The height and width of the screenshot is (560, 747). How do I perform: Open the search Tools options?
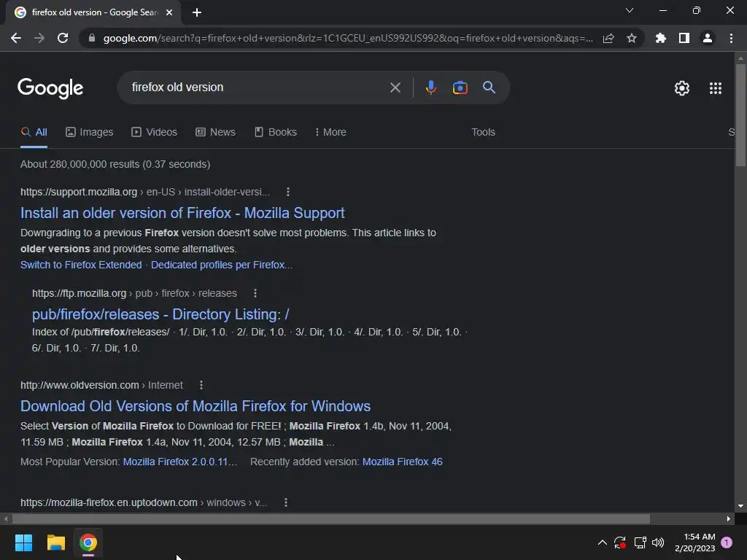[x=483, y=133]
